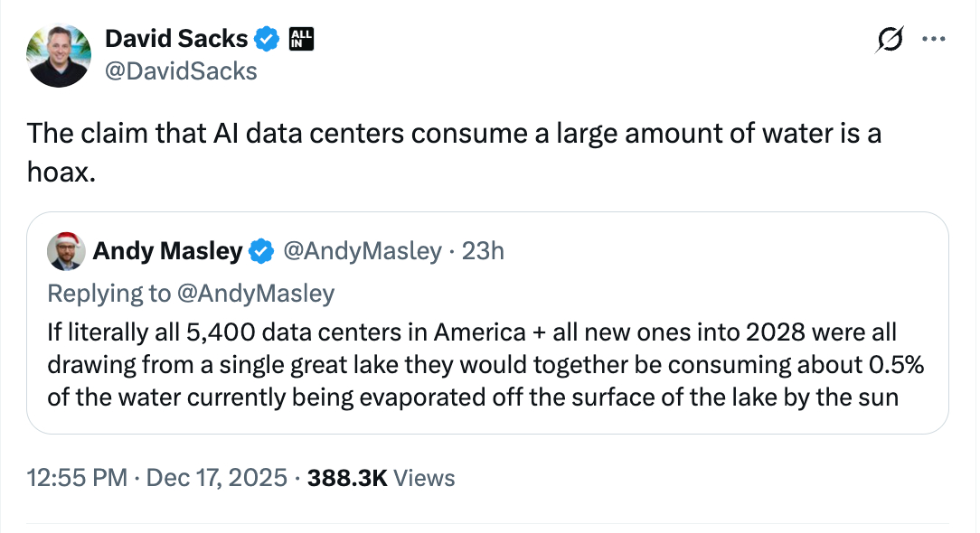The height and width of the screenshot is (533, 980).
Task: Click the @AndyMasley handle beside 23h
Action: (362, 251)
